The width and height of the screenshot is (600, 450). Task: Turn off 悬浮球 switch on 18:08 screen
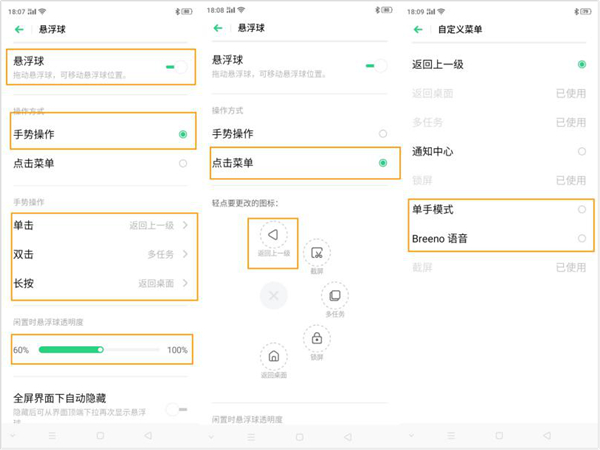coord(376,66)
